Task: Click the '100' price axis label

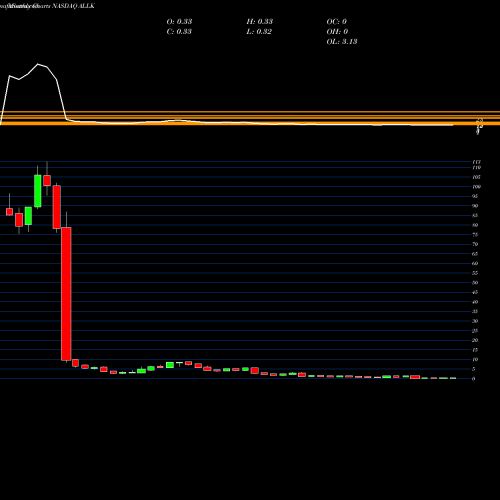Action: (x=476, y=187)
